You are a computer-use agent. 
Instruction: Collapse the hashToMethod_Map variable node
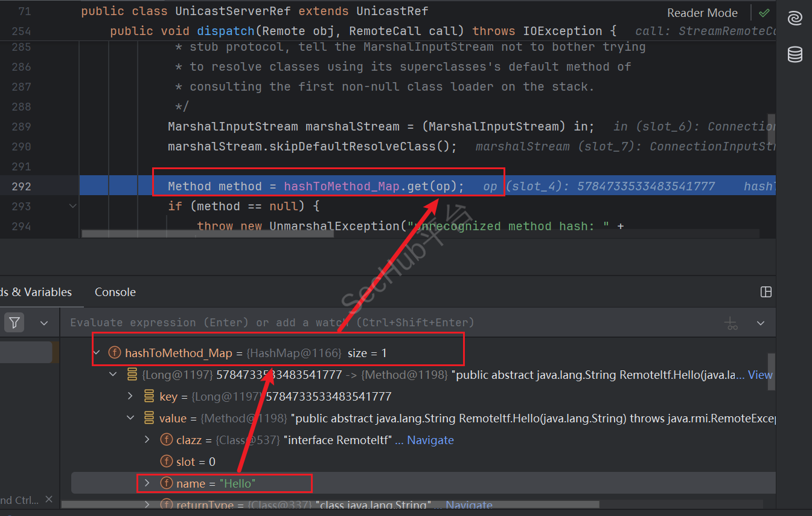pyautogui.click(x=97, y=353)
